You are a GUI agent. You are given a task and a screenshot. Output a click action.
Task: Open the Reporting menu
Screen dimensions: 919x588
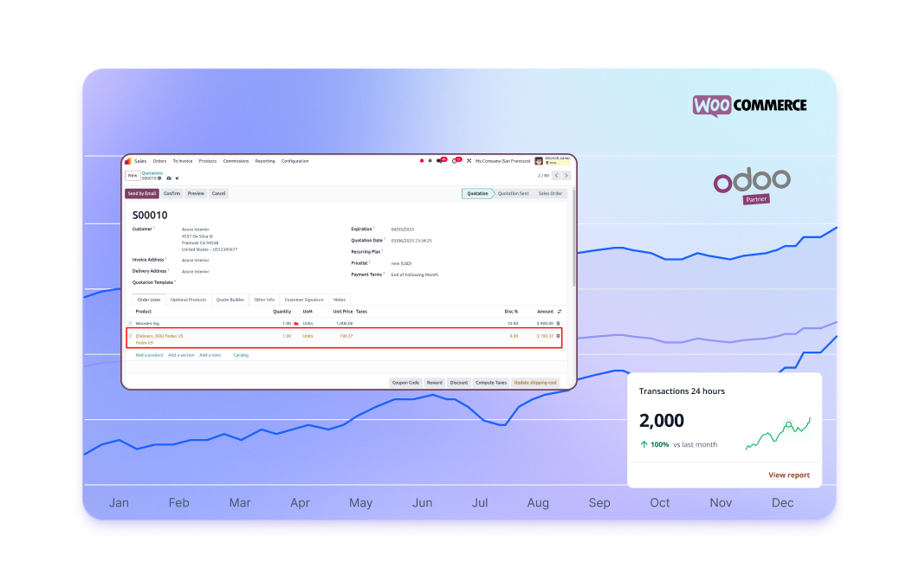(x=265, y=161)
